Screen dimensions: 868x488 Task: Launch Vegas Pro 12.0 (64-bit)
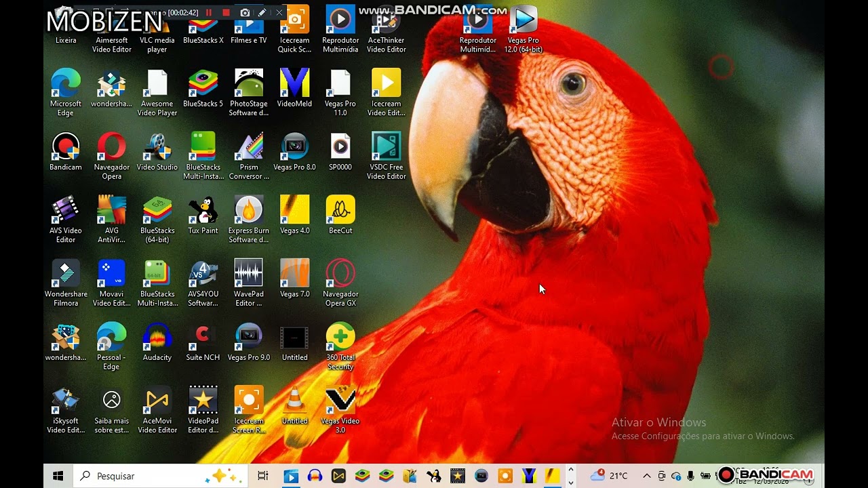pos(524,30)
